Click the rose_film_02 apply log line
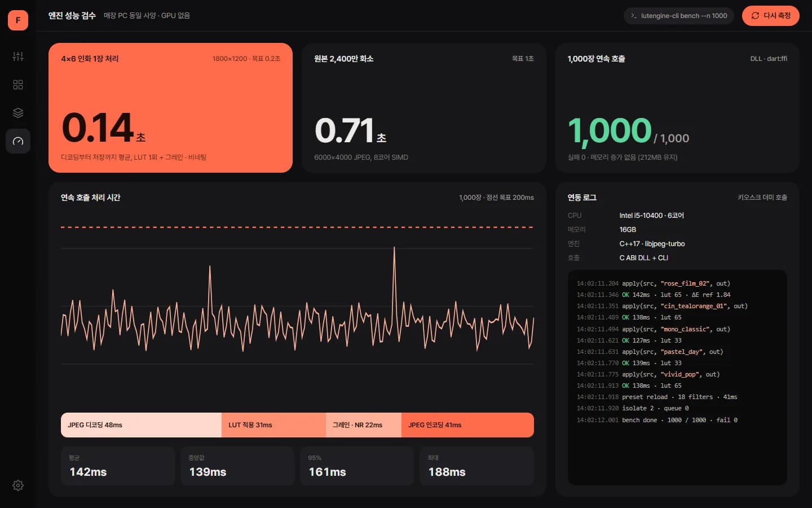Screen dimensions: 812x508 (653, 283)
